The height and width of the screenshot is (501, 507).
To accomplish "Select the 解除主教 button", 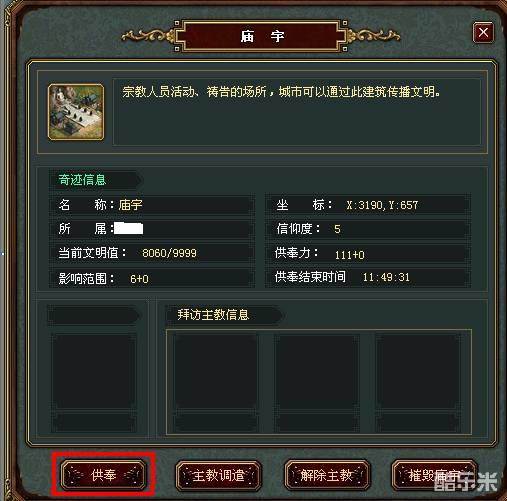I will tap(327, 475).
